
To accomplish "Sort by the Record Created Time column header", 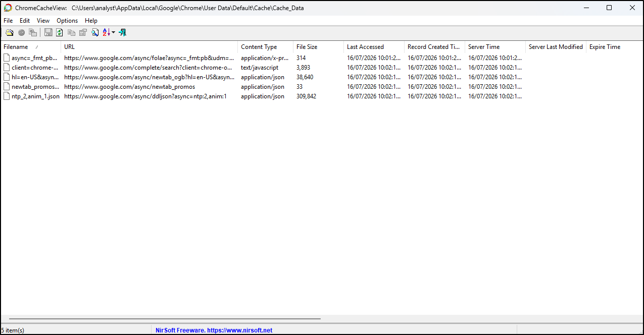I will tap(435, 47).
